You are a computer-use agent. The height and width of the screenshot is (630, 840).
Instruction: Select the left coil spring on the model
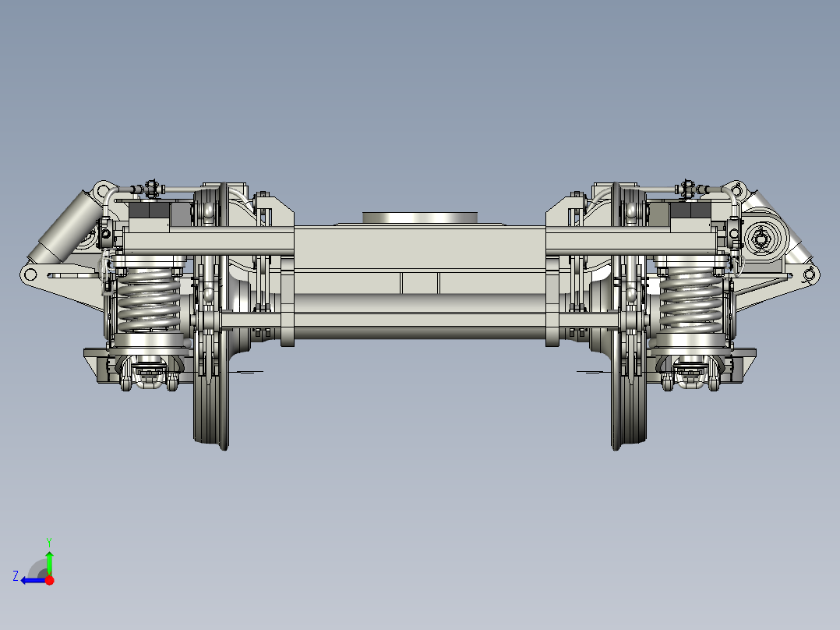click(x=148, y=299)
